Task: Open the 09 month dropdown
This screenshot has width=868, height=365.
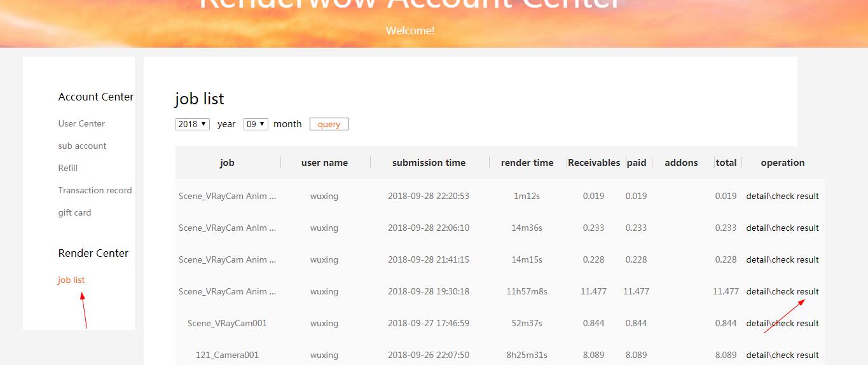Action: pyautogui.click(x=256, y=124)
